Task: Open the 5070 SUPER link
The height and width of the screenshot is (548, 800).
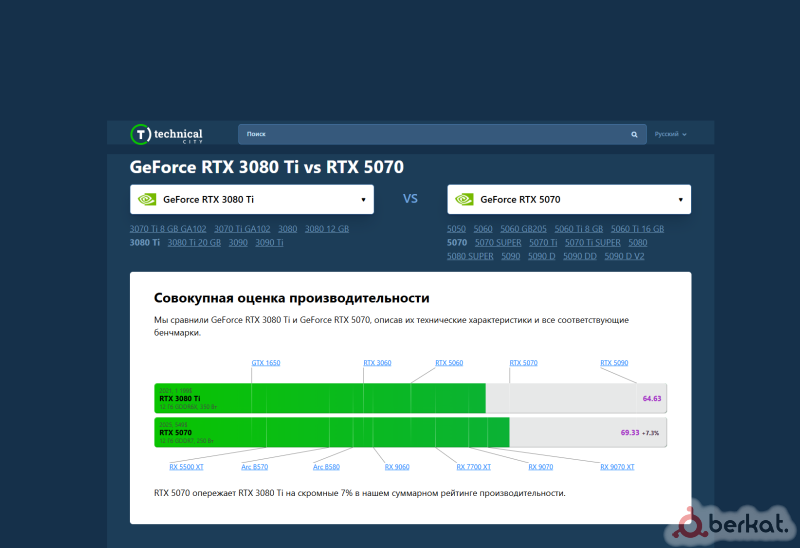Action: [498, 243]
